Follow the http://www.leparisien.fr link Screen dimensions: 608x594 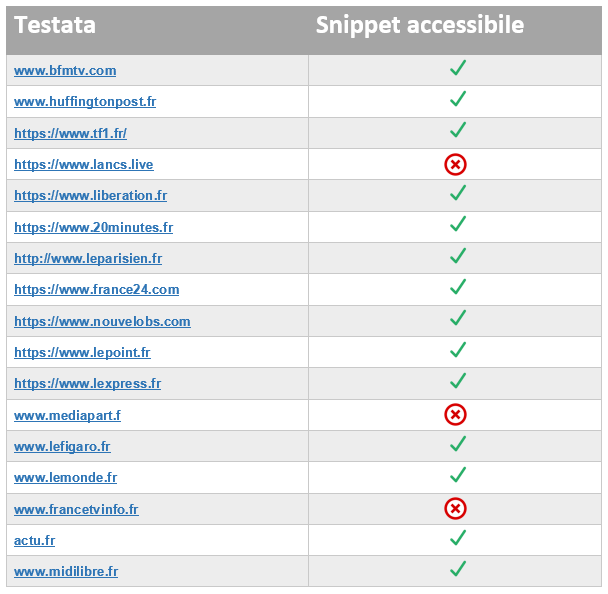click(88, 258)
